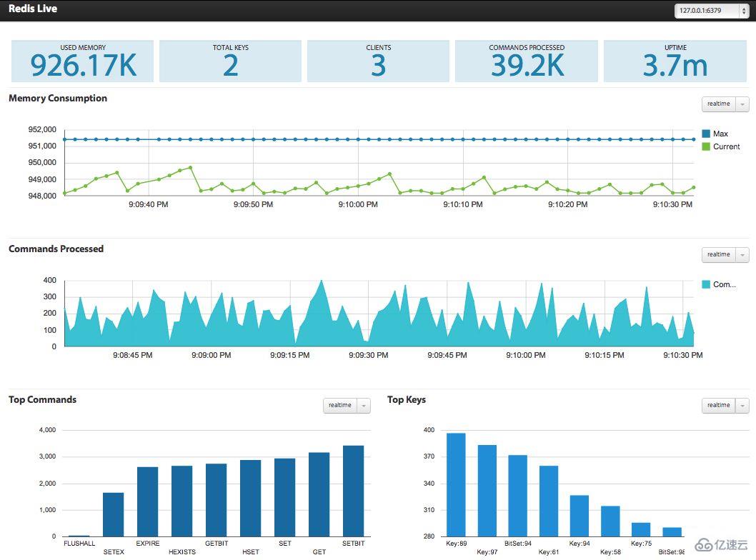Click the realtime button for Top Commands
This screenshot has height=560, width=756.
(340, 406)
